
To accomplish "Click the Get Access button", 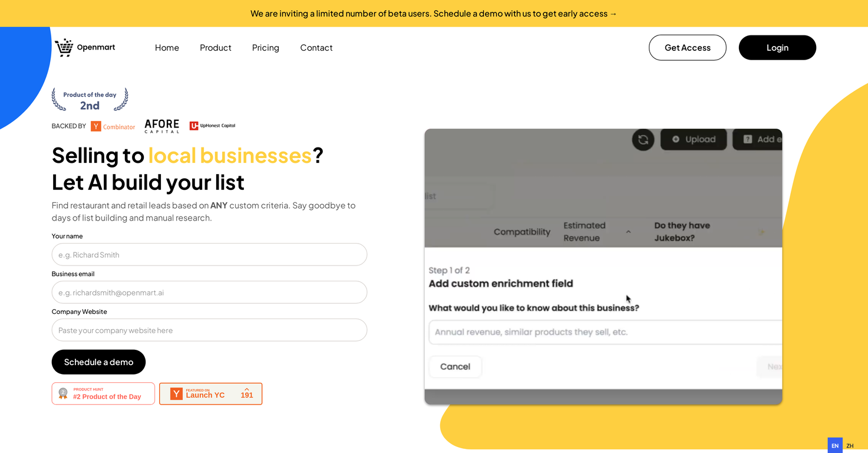I will coord(687,47).
